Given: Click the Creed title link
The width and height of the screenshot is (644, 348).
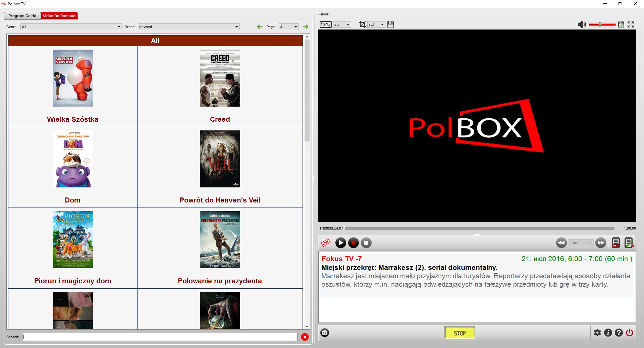Looking at the screenshot, I should click(x=220, y=119).
